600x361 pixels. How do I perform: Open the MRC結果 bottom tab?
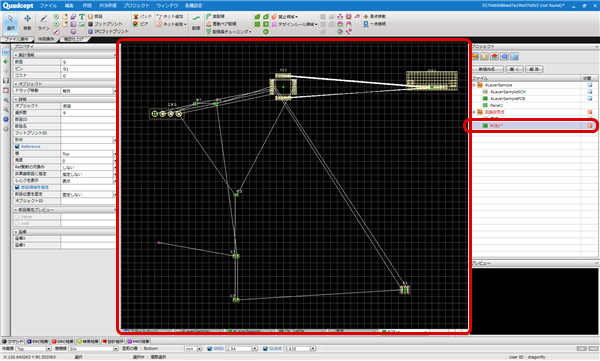[x=138, y=341]
